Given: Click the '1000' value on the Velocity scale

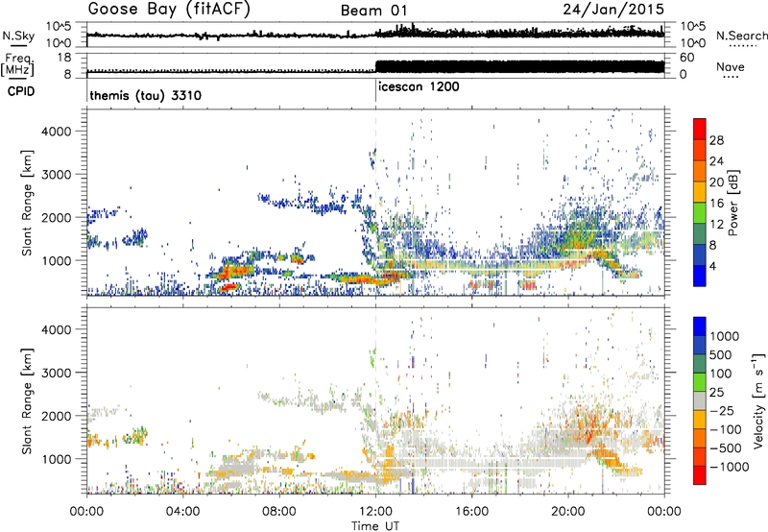Looking at the screenshot, I should 725,336.
